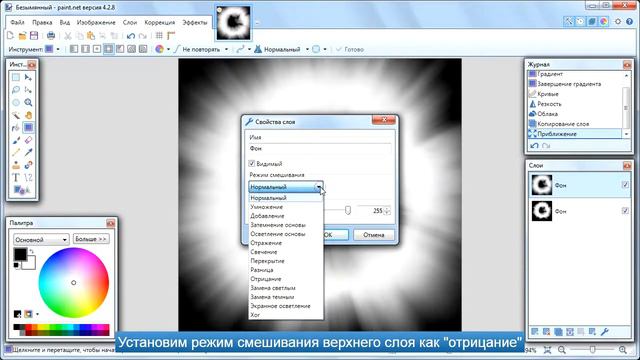Screen dimensions: 640x360
Task: Collapse the Режим смешивания combo box arrow
Action: (x=319, y=187)
